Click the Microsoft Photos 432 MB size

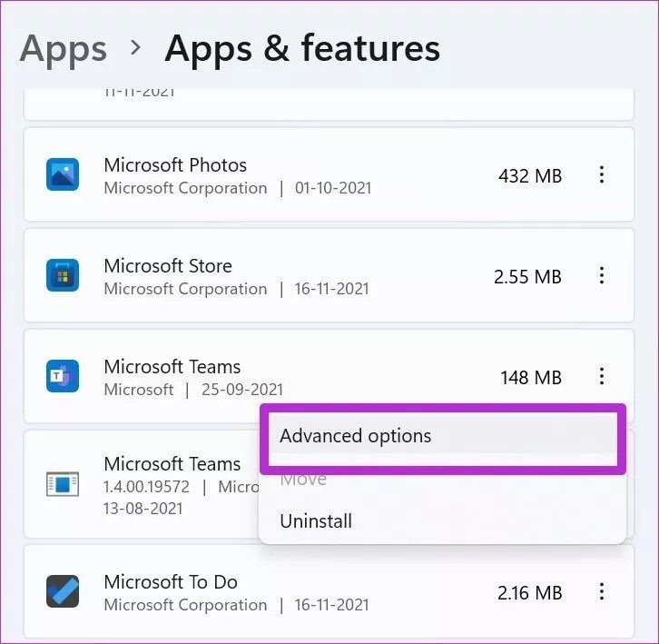tap(530, 176)
